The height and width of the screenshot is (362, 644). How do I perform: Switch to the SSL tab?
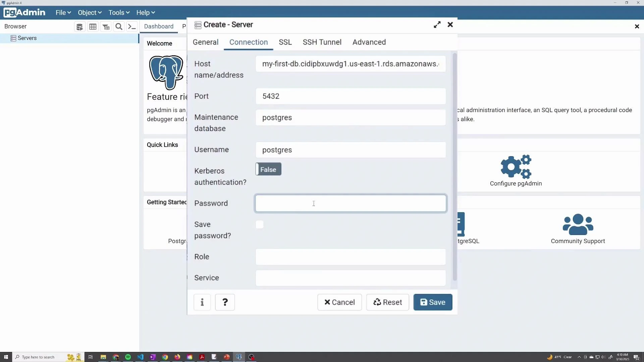click(285, 42)
